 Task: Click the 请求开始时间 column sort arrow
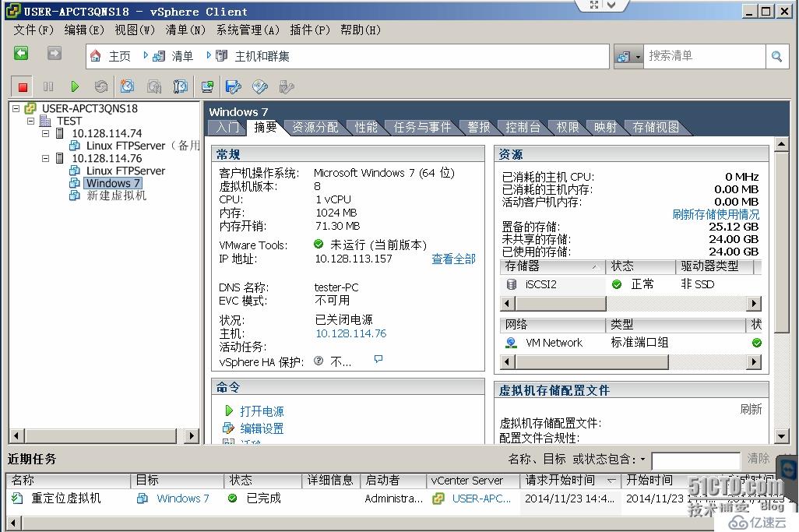(x=611, y=481)
